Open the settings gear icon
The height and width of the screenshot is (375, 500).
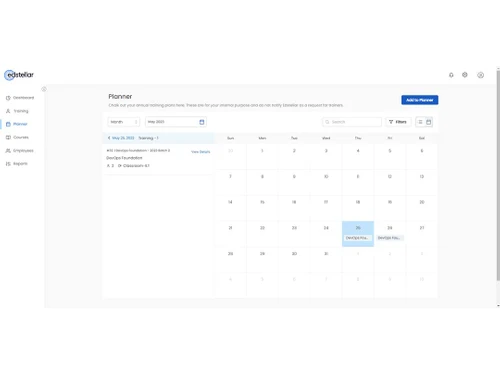(465, 75)
